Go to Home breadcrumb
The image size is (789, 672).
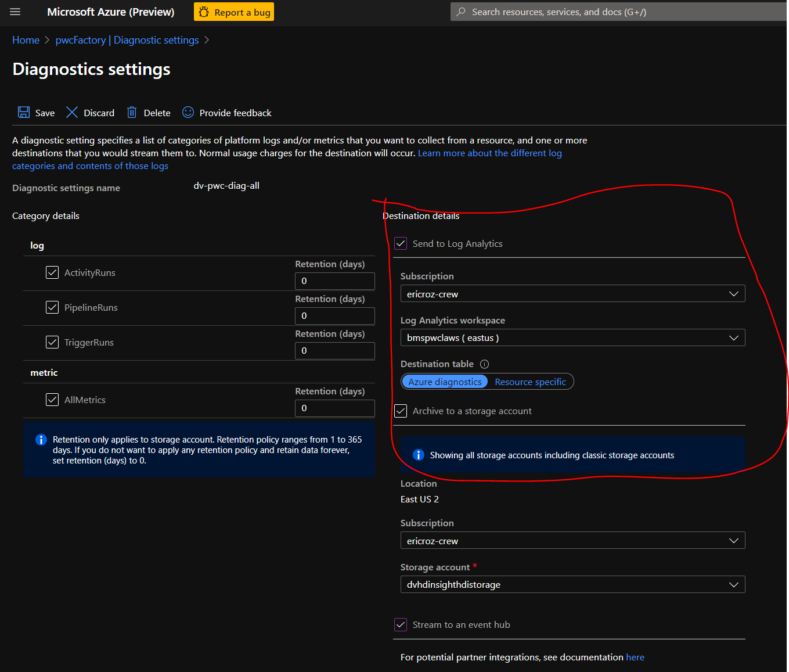26,40
